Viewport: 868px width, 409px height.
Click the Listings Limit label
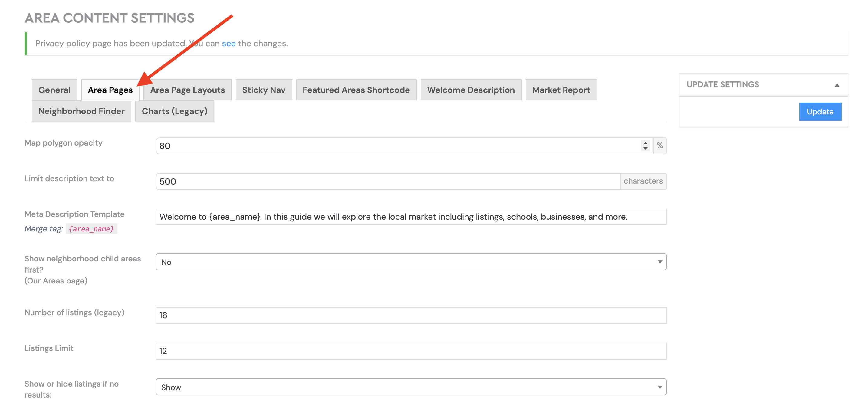(x=49, y=348)
